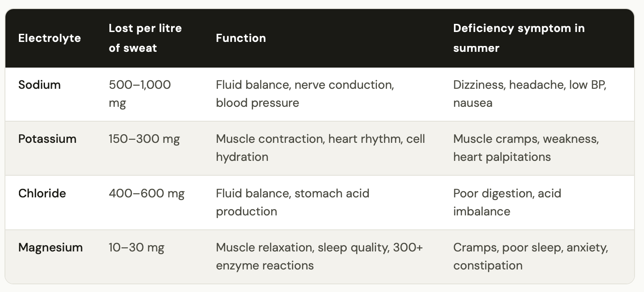The image size is (644, 292).
Task: Click 'Muscle relaxation, sleep quality' cell
Action: point(319,256)
